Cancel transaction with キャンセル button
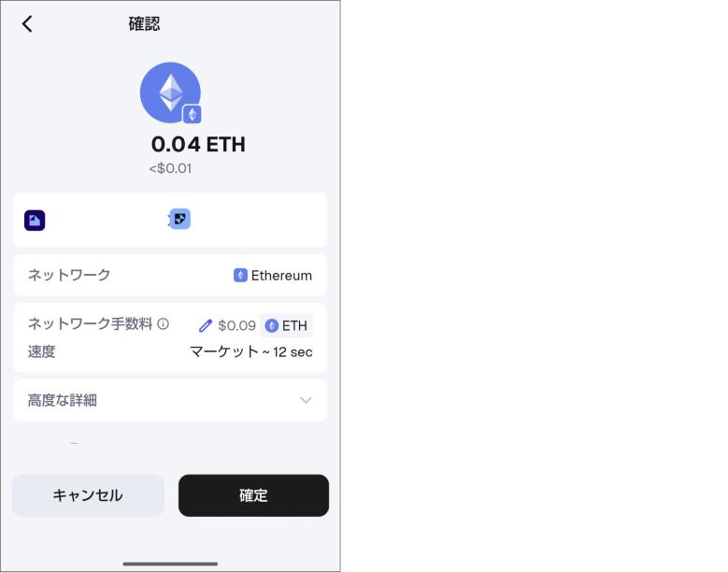 click(x=88, y=495)
